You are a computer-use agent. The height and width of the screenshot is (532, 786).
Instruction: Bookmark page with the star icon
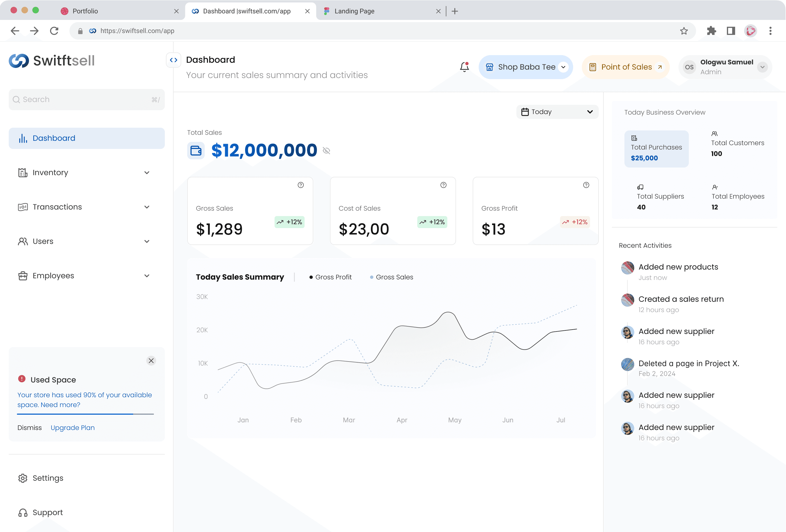tap(684, 31)
